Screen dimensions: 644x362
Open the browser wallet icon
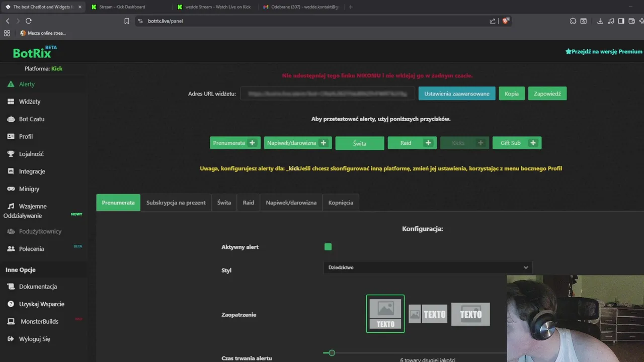pyautogui.click(x=631, y=21)
